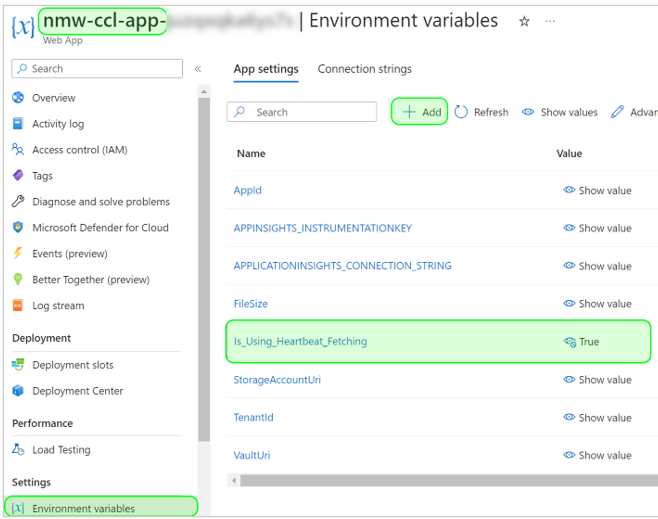Open Overview in the sidebar

point(54,98)
